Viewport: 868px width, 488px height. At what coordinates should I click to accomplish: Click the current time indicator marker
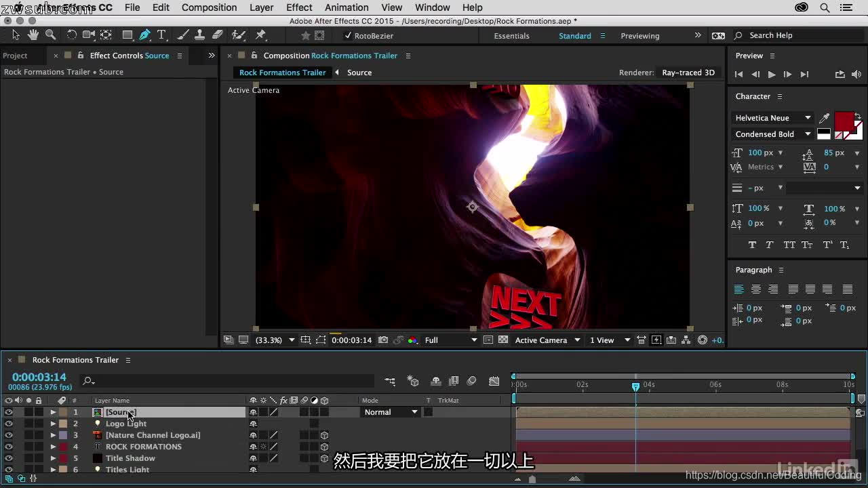click(635, 386)
